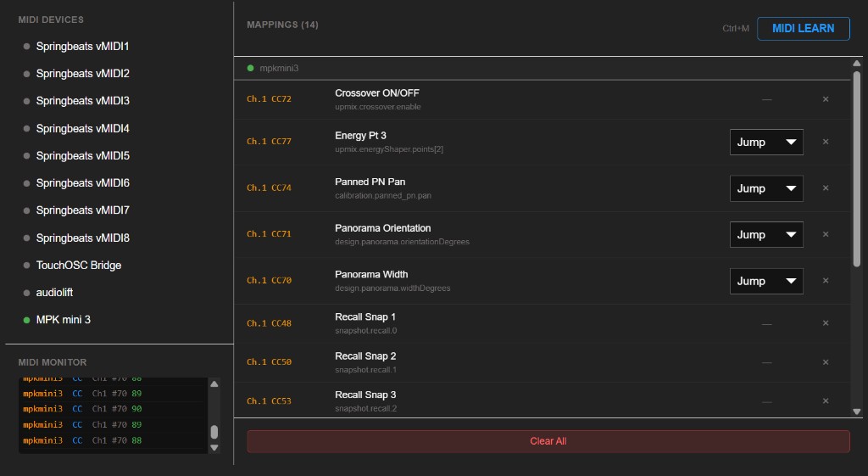Click the Ch.1 CC48 assignment label
The image size is (868, 476).
click(269, 323)
